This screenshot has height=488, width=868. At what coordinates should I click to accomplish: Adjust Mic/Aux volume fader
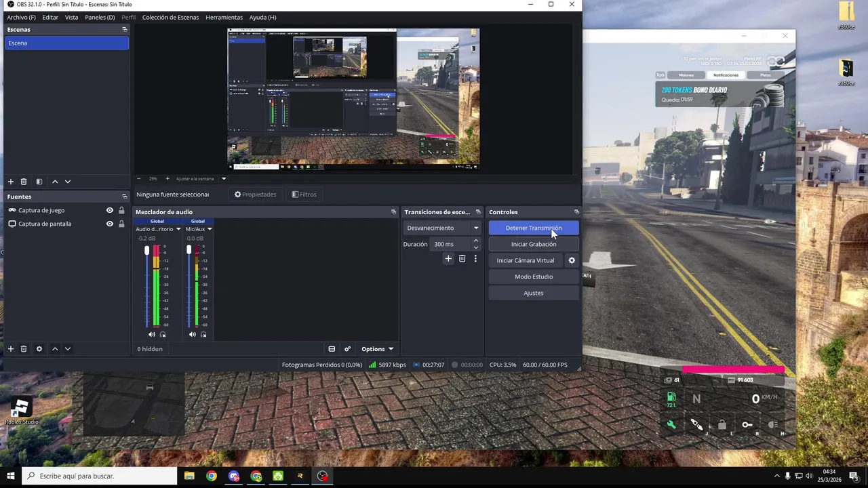[x=189, y=250]
